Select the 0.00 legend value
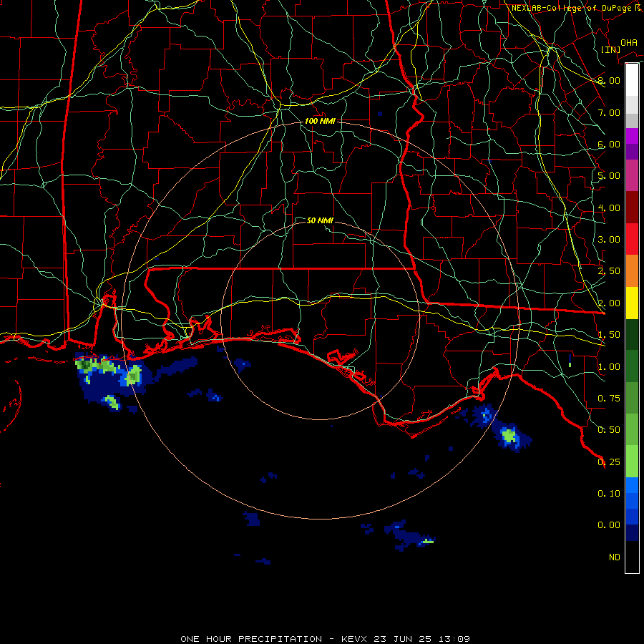644x644 pixels. click(x=609, y=525)
